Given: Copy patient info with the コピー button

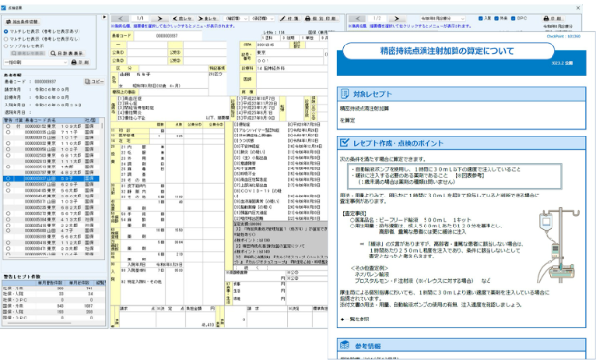Looking at the screenshot, I should [x=94, y=81].
